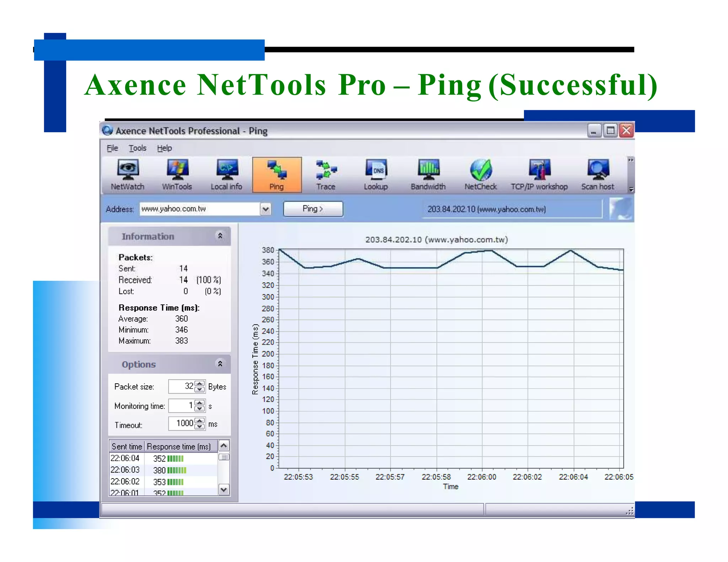Click the Average response time value 360
The image size is (728, 562).
182,319
